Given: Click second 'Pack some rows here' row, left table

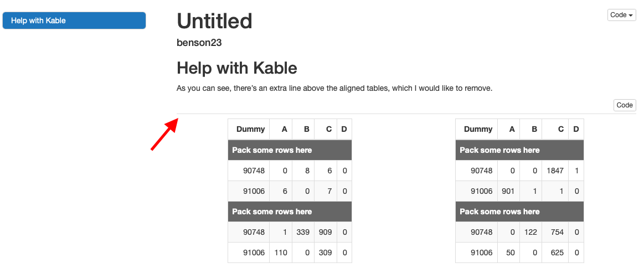Looking at the screenshot, I should [x=290, y=212].
